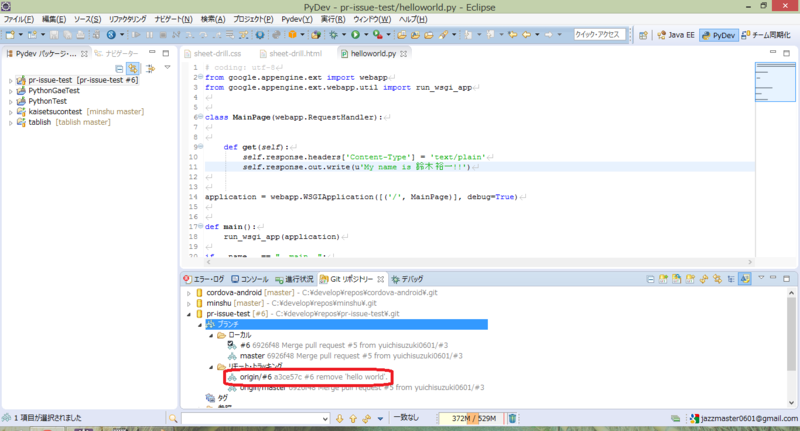The image size is (800, 431).
Task: Open the Run button dropdown arrow
Action: 366,35
